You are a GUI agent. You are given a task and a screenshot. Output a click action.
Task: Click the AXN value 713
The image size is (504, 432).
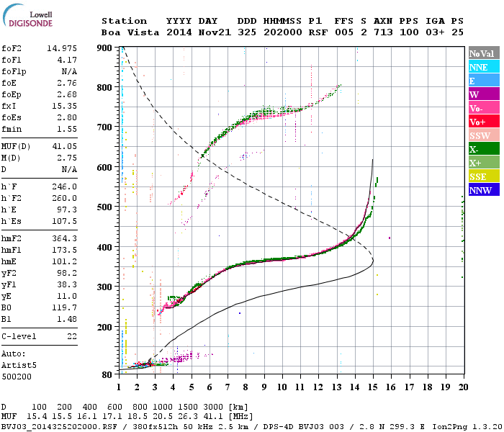pos(383,32)
